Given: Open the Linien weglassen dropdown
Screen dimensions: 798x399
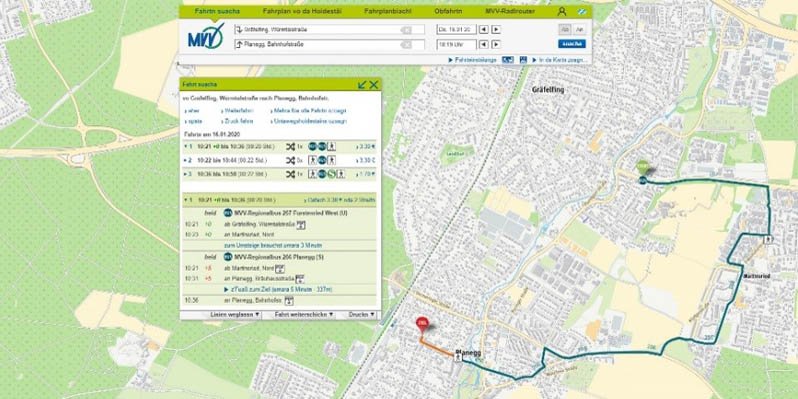Looking at the screenshot, I should (235, 315).
